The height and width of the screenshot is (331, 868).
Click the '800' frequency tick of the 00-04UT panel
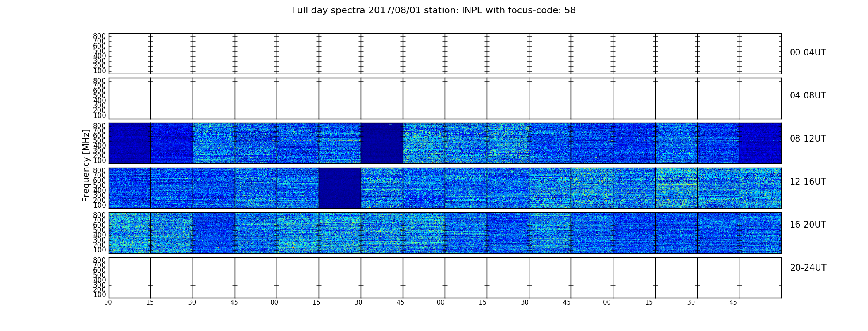pos(99,36)
